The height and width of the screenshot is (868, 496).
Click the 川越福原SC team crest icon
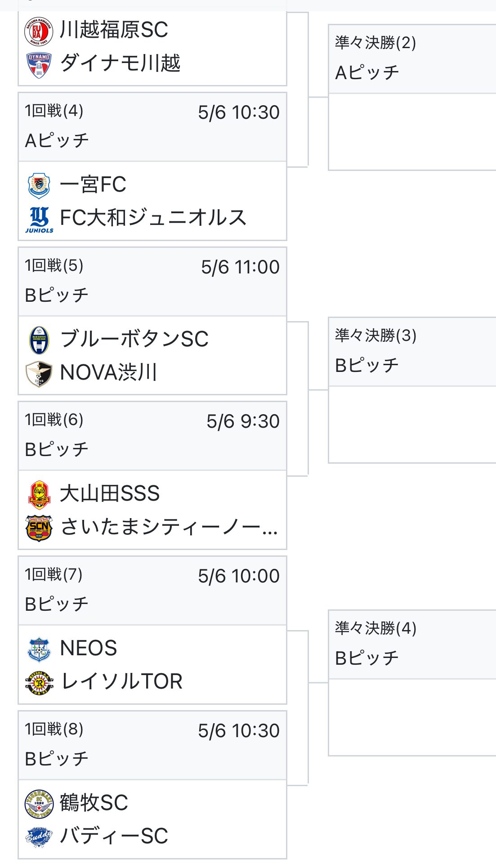click(39, 31)
